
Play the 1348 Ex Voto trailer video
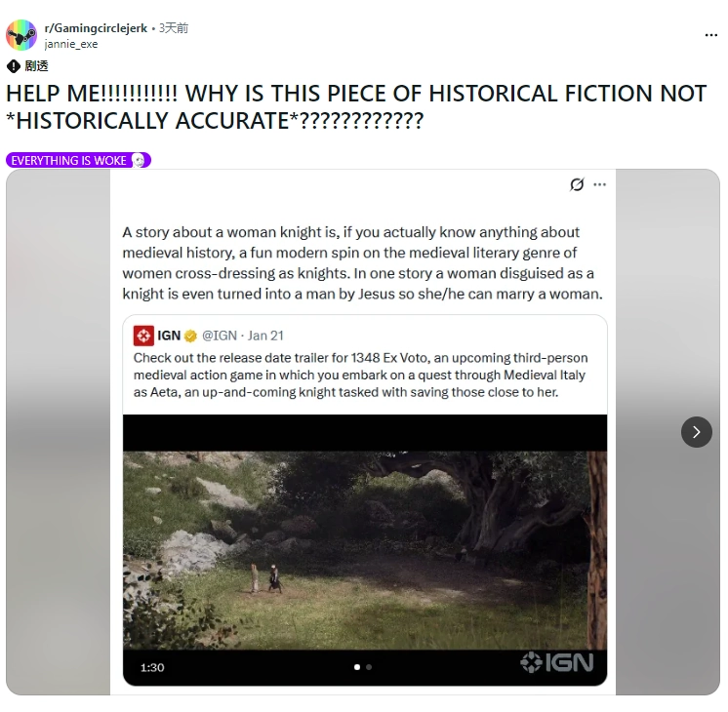365,550
